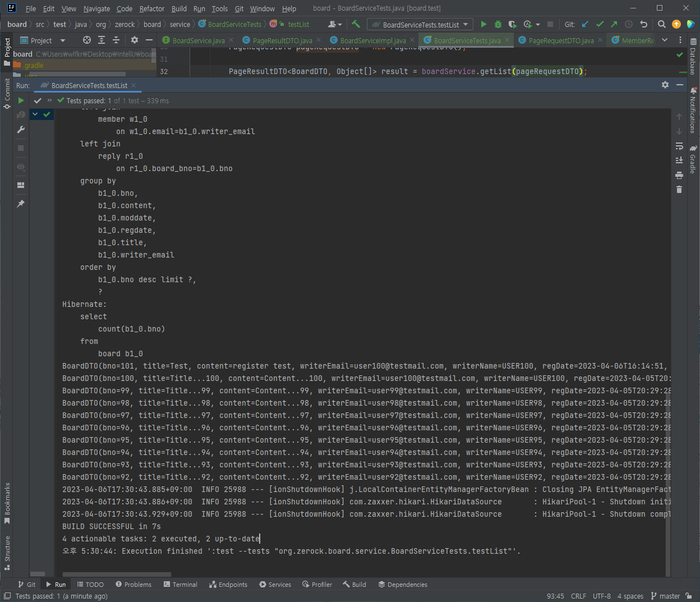Viewport: 700px width, 602px height.
Task: Expand the profiler run options arrow
Action: 538,25
